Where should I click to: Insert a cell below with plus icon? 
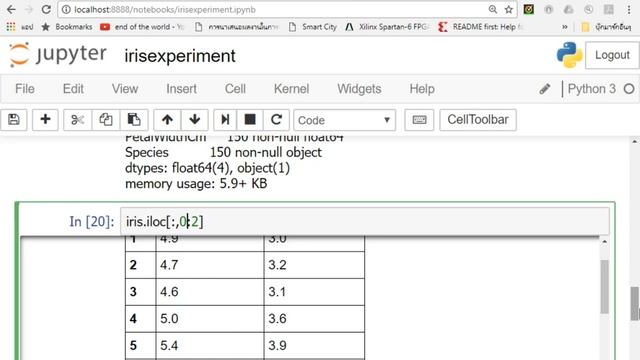(x=45, y=120)
